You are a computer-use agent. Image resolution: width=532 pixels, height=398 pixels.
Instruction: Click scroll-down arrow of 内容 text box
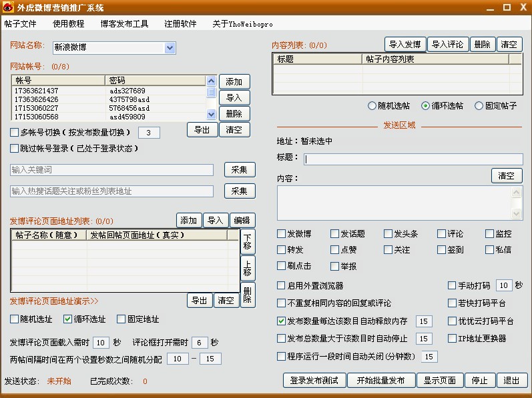pos(517,215)
